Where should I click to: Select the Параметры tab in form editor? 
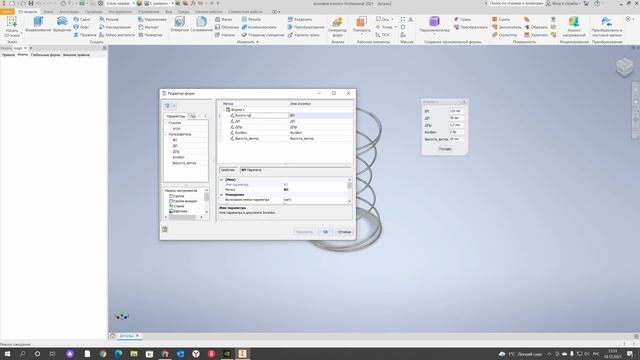point(176,116)
